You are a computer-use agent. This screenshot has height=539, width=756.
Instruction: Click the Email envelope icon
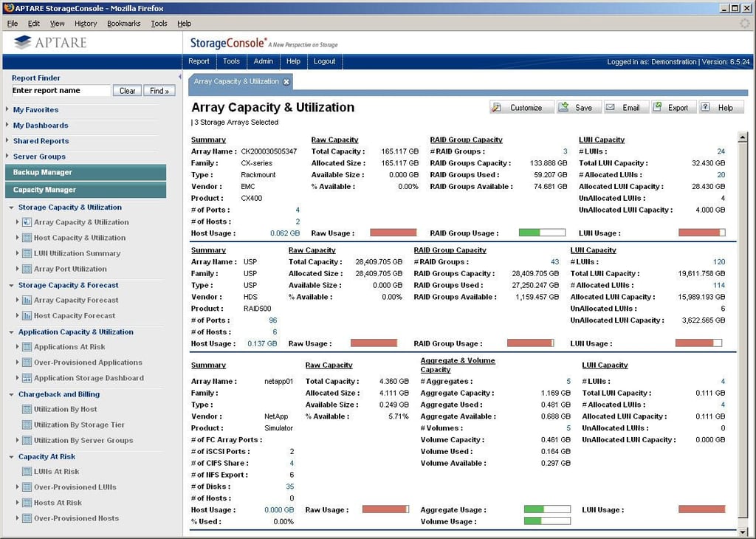[x=610, y=107]
